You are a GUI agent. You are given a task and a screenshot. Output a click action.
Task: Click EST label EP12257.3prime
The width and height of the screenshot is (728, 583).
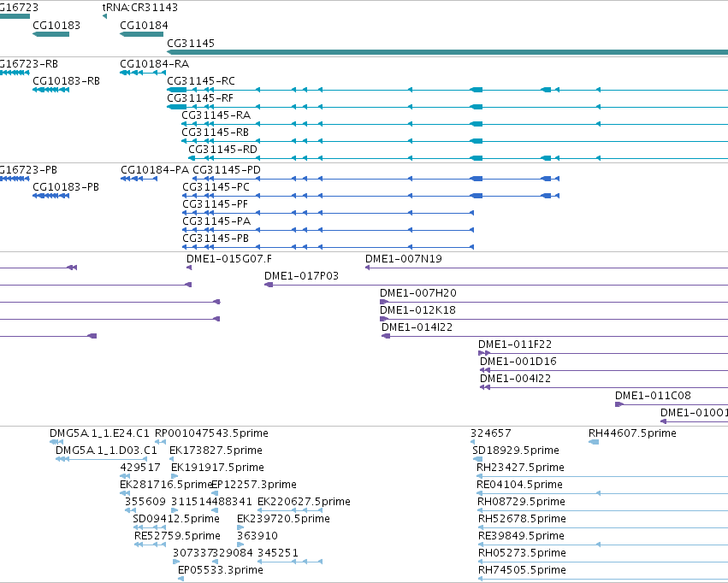254,485
